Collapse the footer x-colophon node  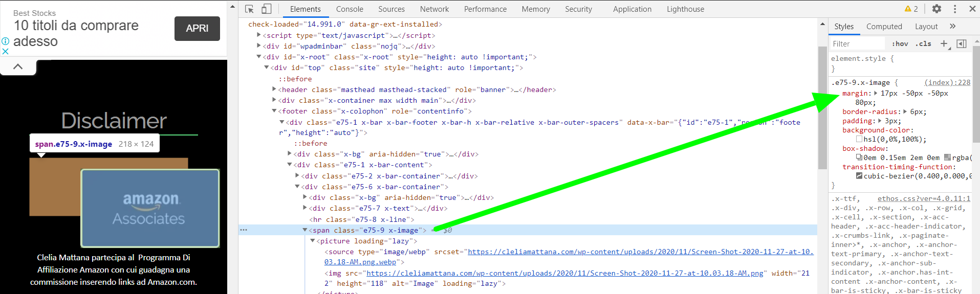pos(274,111)
